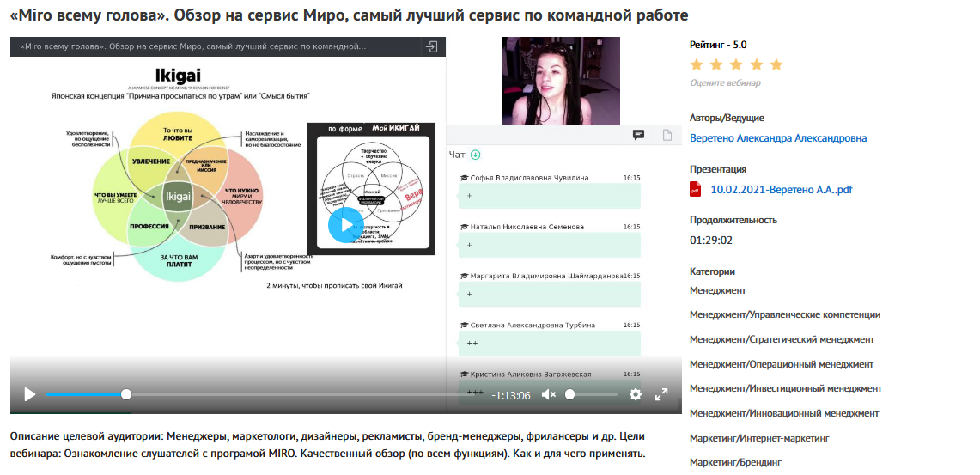Adjust the volume slider knob
The image size is (980, 475).
coord(569,395)
